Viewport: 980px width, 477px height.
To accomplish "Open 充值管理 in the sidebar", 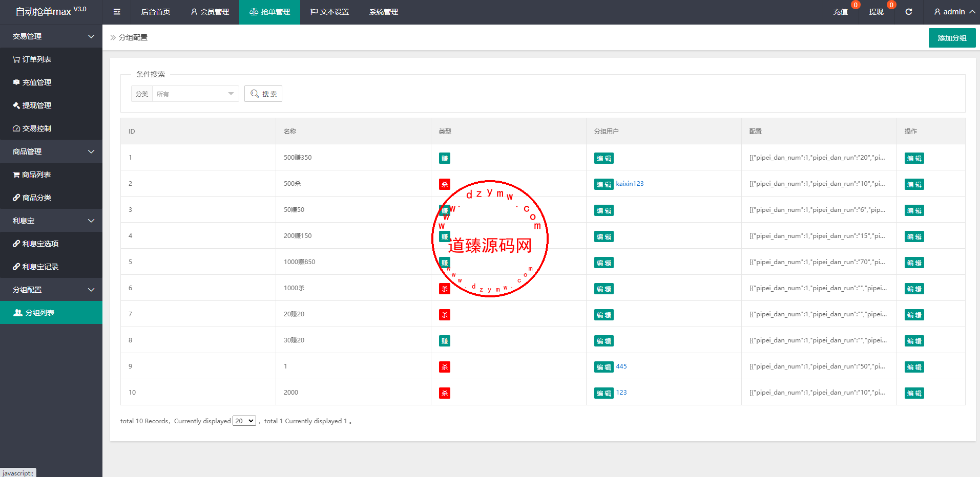I will (51, 82).
